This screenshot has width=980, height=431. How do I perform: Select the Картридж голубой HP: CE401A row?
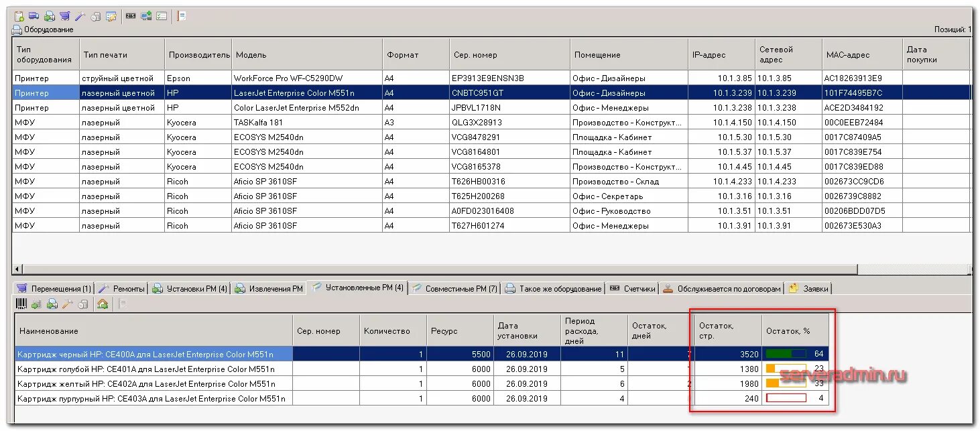click(422, 369)
